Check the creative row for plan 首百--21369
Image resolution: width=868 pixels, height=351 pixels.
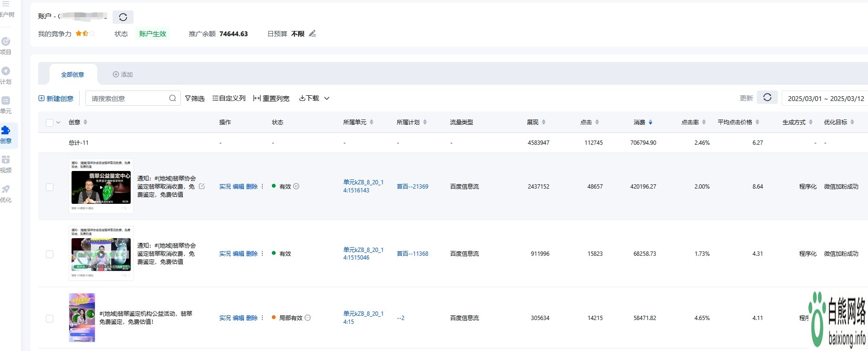coord(50,187)
